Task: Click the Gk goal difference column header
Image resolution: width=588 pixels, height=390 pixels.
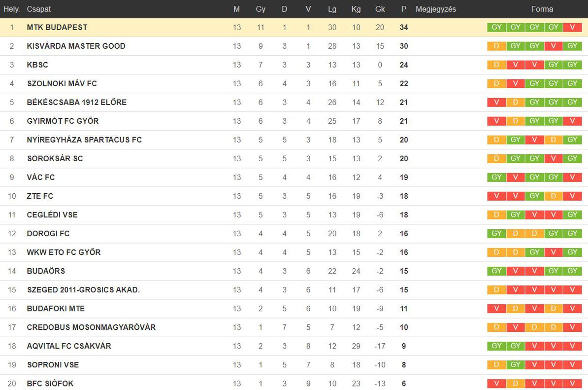Action: [x=380, y=9]
